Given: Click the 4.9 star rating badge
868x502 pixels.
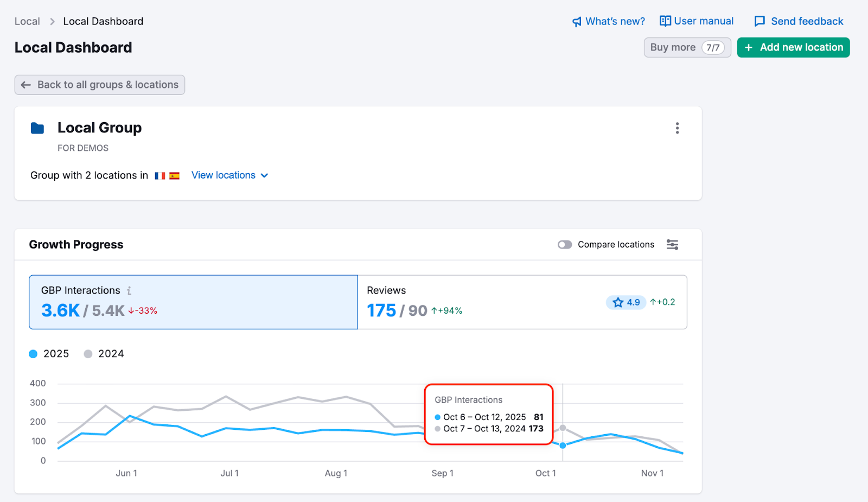Looking at the screenshot, I should pyautogui.click(x=626, y=302).
